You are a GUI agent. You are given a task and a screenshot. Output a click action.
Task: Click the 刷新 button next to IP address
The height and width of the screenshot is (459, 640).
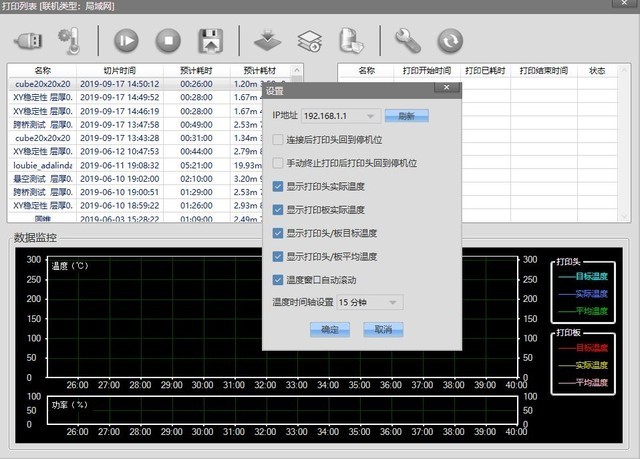click(407, 116)
